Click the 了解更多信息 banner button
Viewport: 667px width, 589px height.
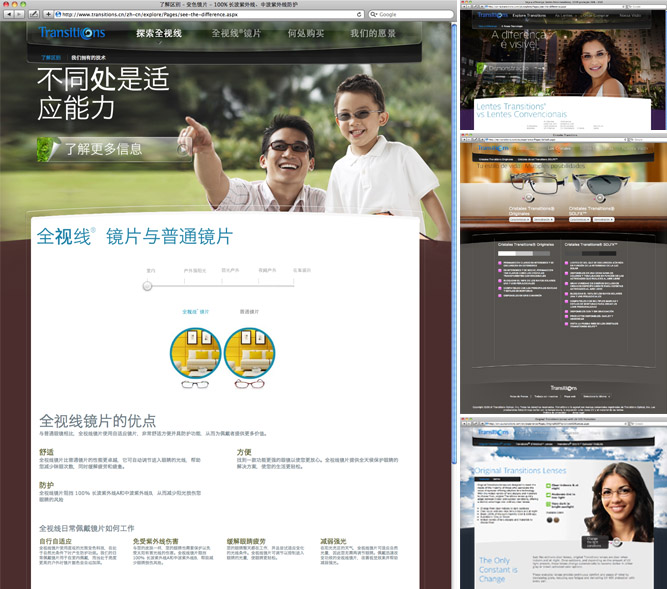click(114, 149)
